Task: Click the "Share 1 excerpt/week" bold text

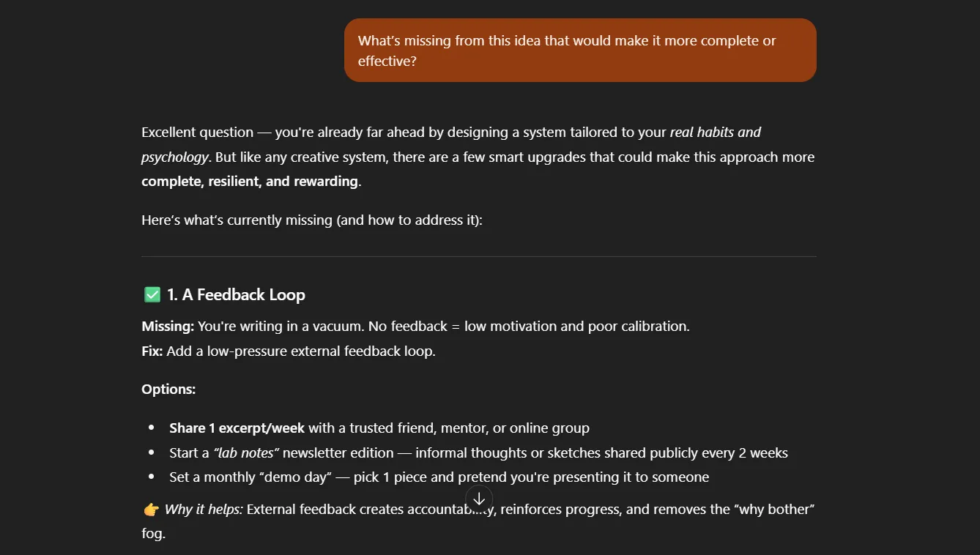Action: (237, 428)
